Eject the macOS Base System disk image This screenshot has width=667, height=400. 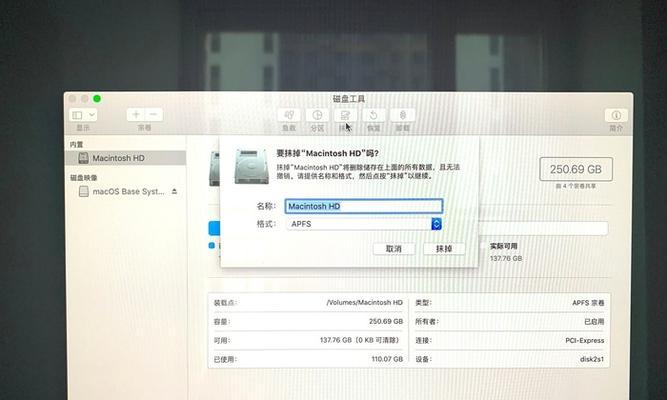pos(174,191)
